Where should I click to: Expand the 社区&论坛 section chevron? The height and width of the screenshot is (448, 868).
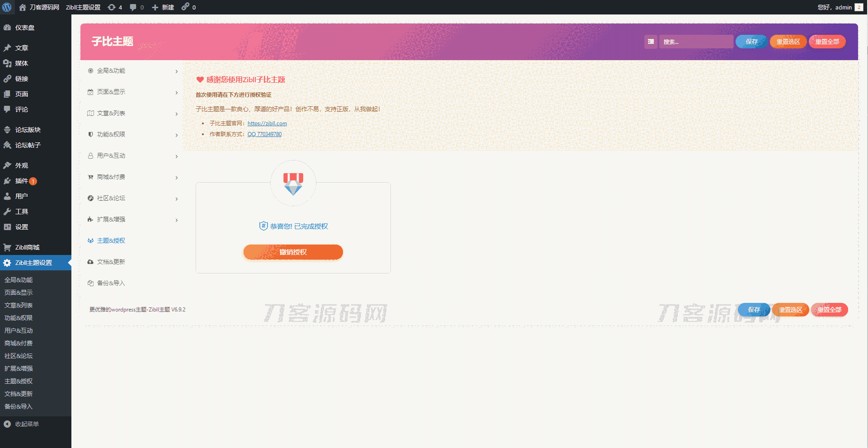pyautogui.click(x=177, y=199)
